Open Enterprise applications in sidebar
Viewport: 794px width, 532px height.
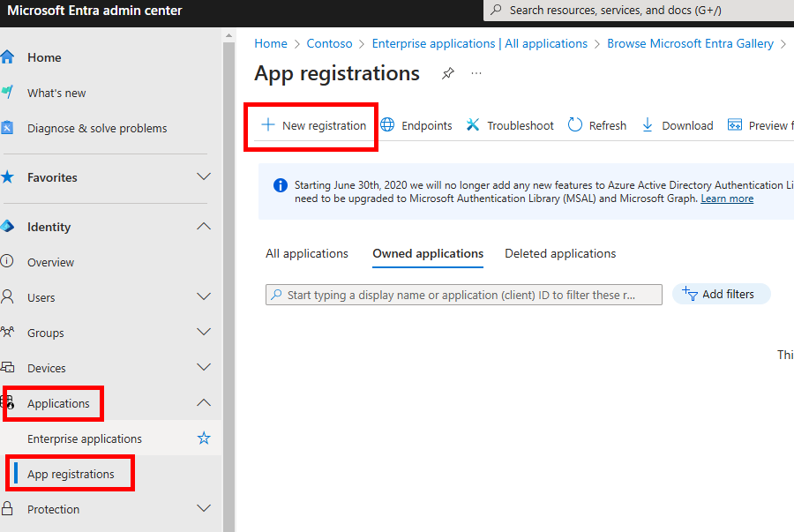coord(85,438)
